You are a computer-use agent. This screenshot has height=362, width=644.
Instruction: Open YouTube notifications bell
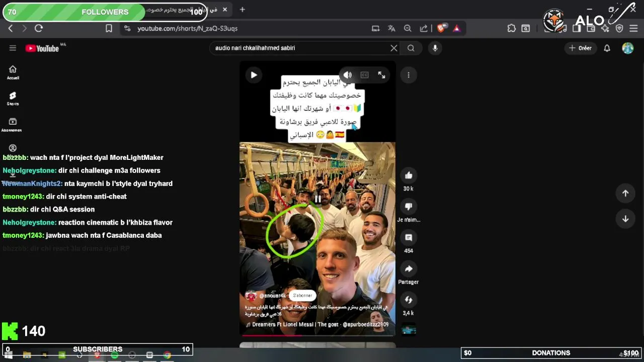point(607,48)
